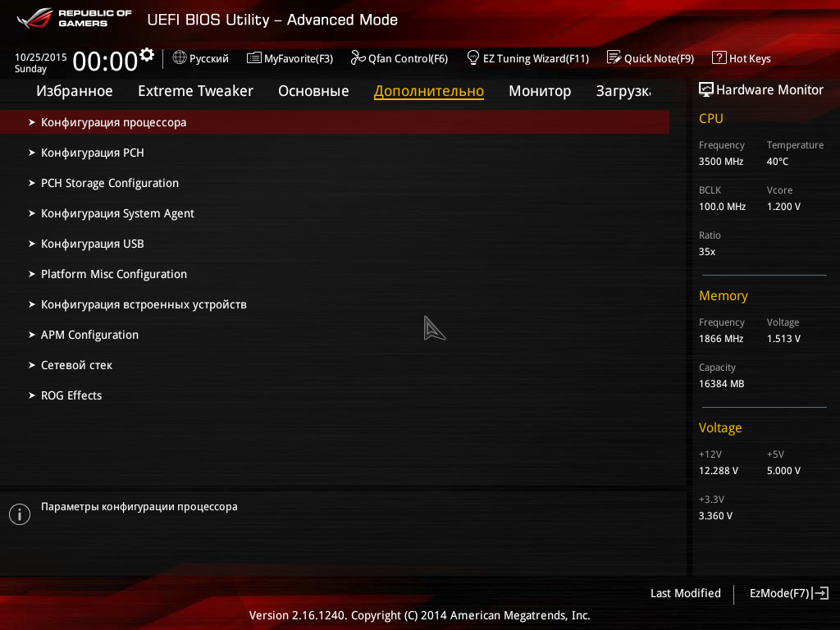Click the CPU temperature value 40°C
840x630 pixels.
[778, 162]
